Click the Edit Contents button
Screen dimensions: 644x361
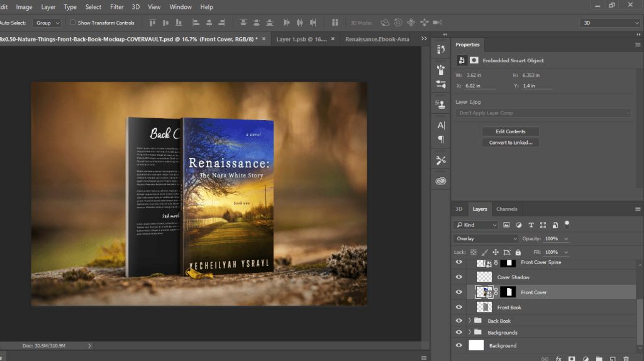[x=510, y=131]
